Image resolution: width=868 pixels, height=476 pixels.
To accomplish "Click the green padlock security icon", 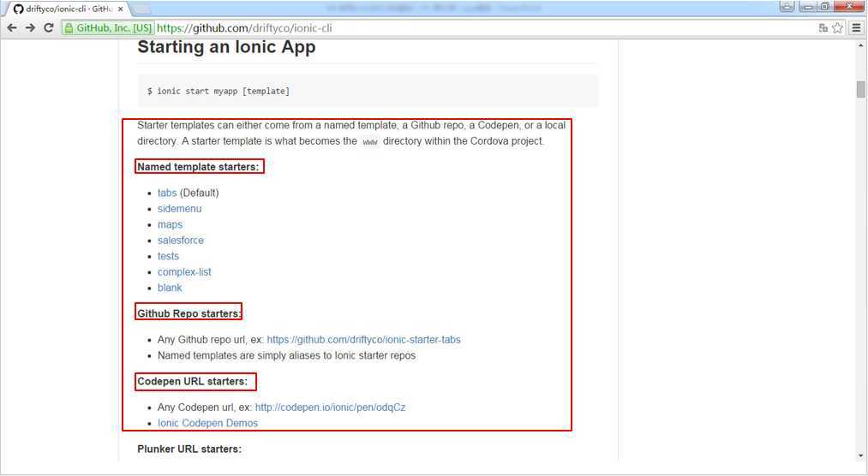I will 69,28.
